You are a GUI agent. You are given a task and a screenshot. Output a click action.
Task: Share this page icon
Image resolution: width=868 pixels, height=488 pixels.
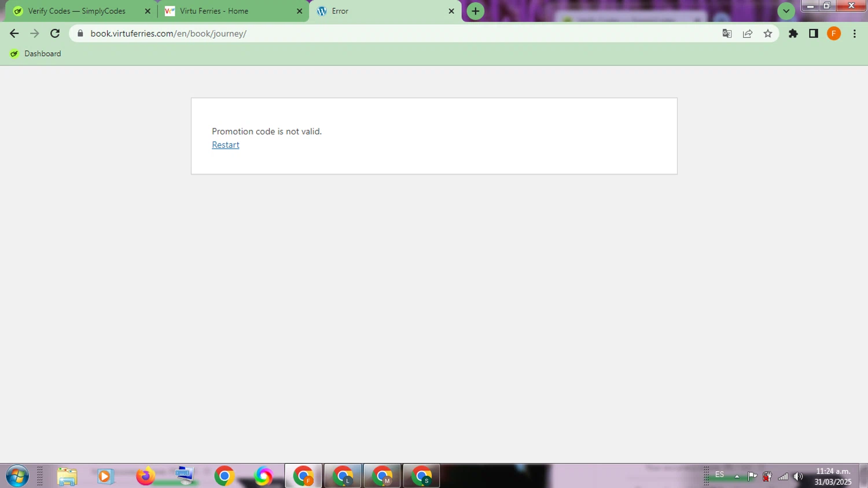point(748,34)
